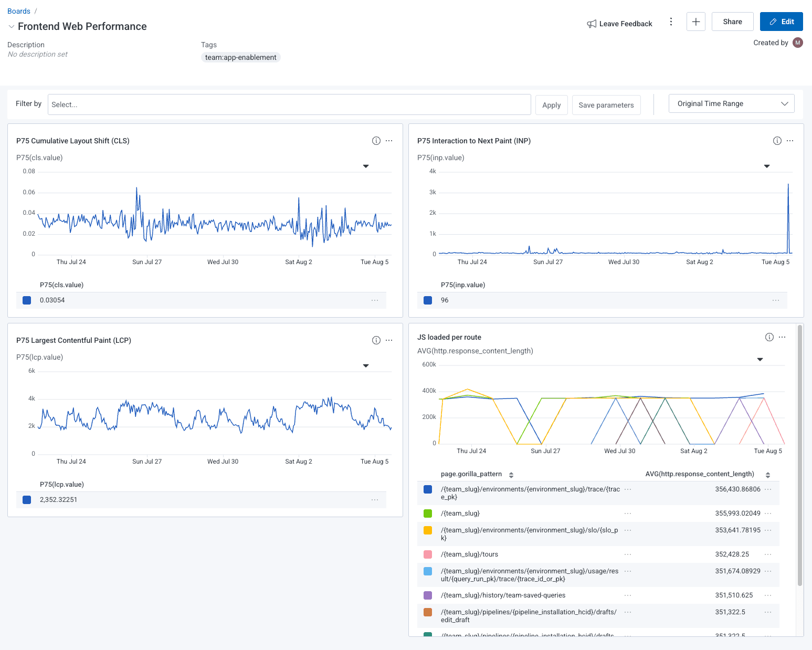
Task: Click the Leave Feedback megaphone icon
Action: [592, 23]
